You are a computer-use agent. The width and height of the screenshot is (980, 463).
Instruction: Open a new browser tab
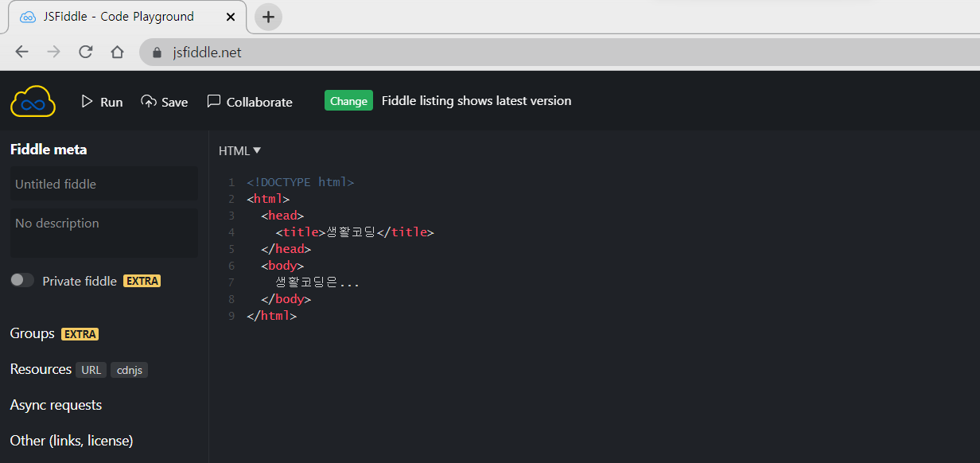(x=268, y=17)
